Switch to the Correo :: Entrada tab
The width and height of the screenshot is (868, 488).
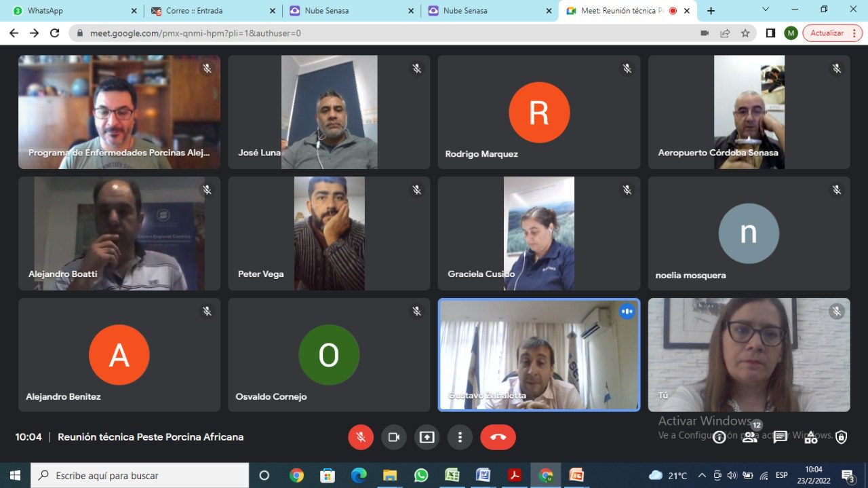pos(210,11)
